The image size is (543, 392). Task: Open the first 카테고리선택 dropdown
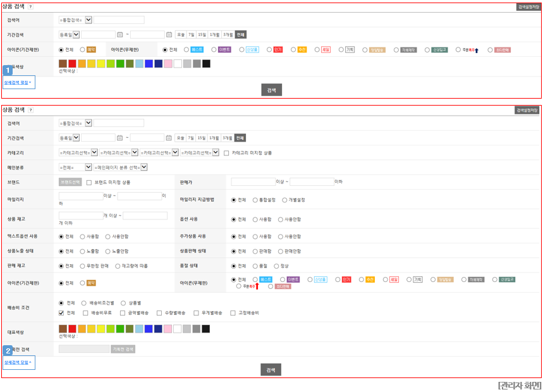(78, 153)
